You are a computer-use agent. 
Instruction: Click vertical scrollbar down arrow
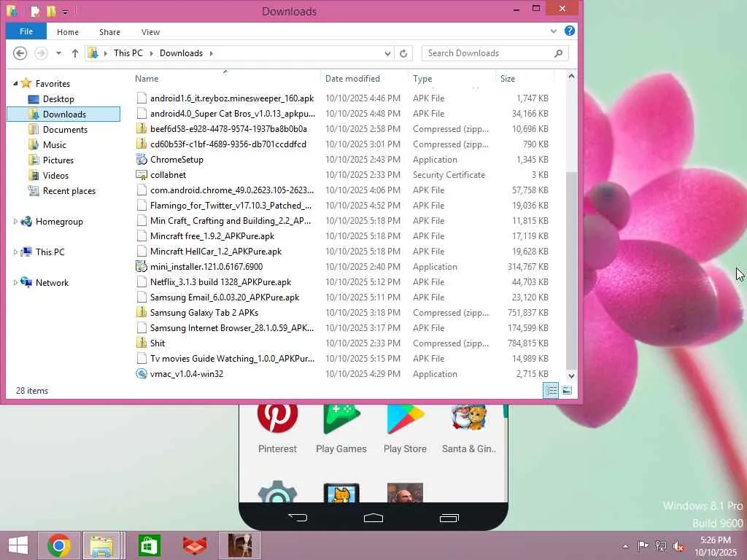point(571,376)
